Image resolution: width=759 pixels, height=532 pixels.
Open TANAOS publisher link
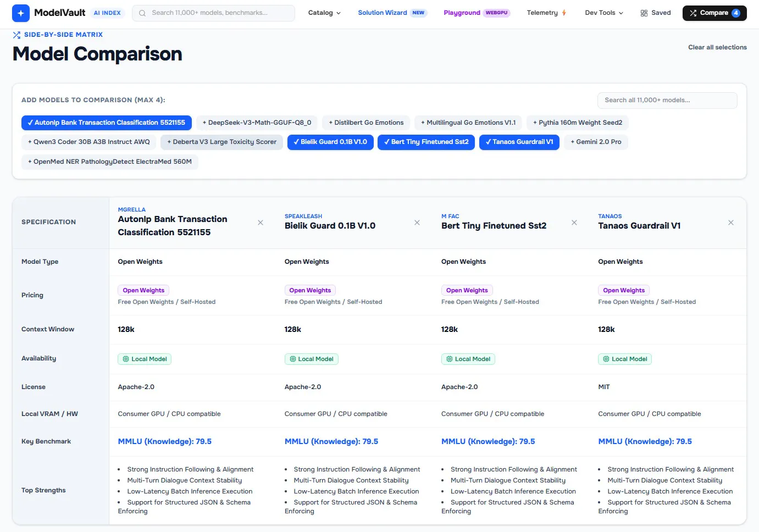[610, 216]
